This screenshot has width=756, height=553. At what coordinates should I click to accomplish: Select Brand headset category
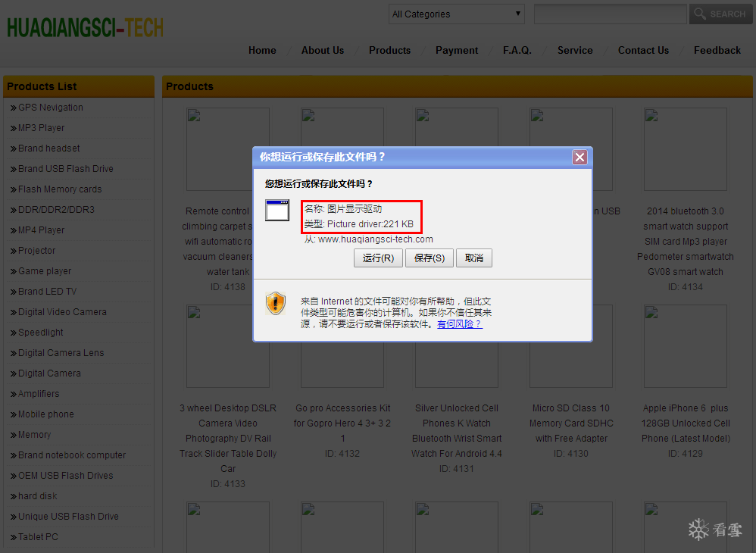point(49,148)
